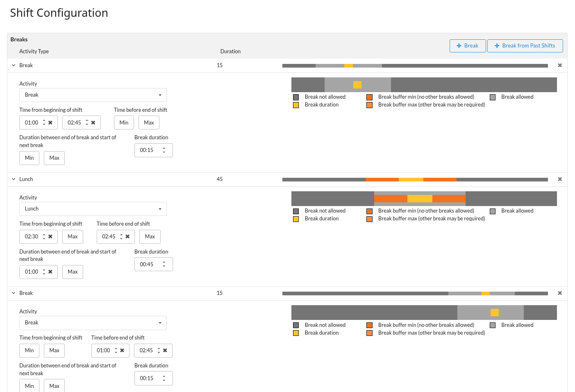Click yellow break duration block in Lunch timeline
The image size is (575, 392).
pyautogui.click(x=420, y=199)
